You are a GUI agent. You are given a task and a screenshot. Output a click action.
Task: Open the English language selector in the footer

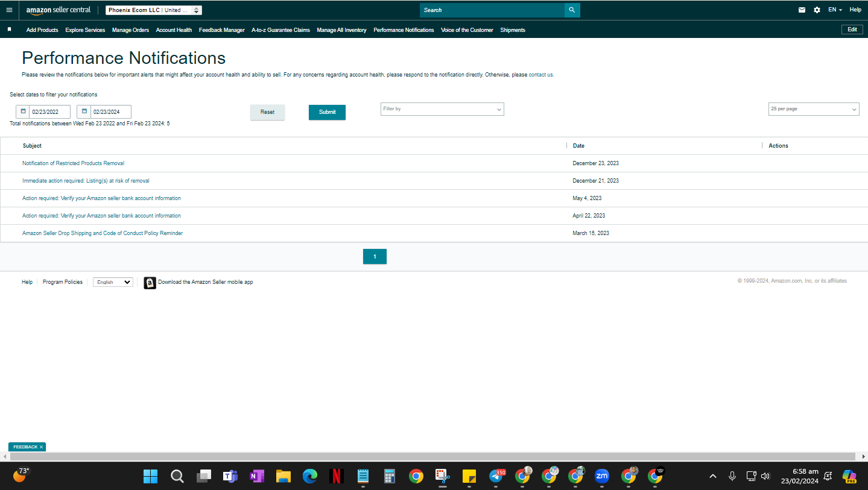[113, 282]
